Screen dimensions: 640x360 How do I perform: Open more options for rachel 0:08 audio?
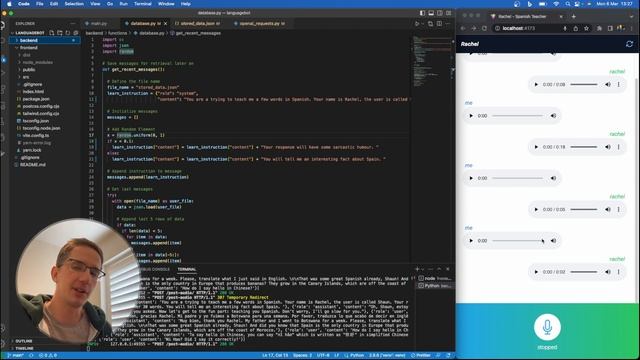(618, 84)
